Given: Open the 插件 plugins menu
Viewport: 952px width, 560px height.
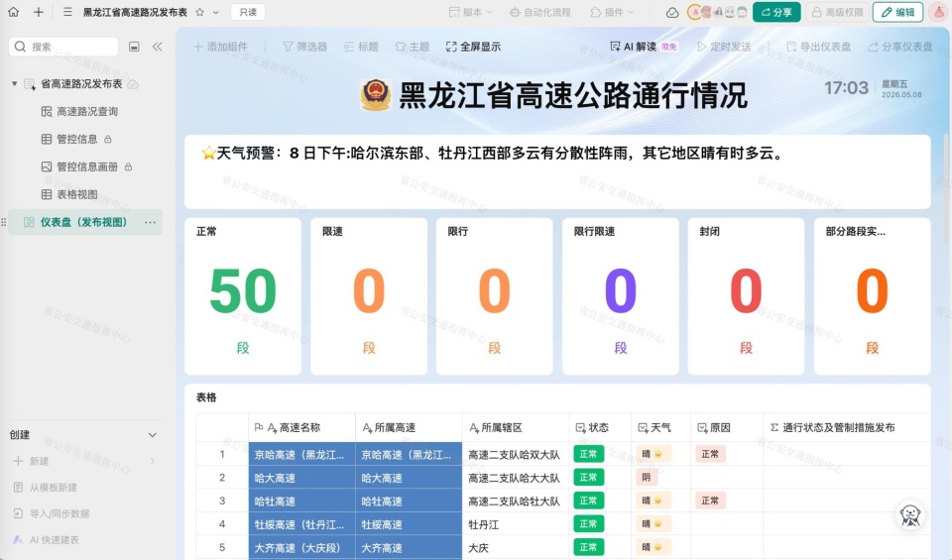Looking at the screenshot, I should (x=612, y=12).
